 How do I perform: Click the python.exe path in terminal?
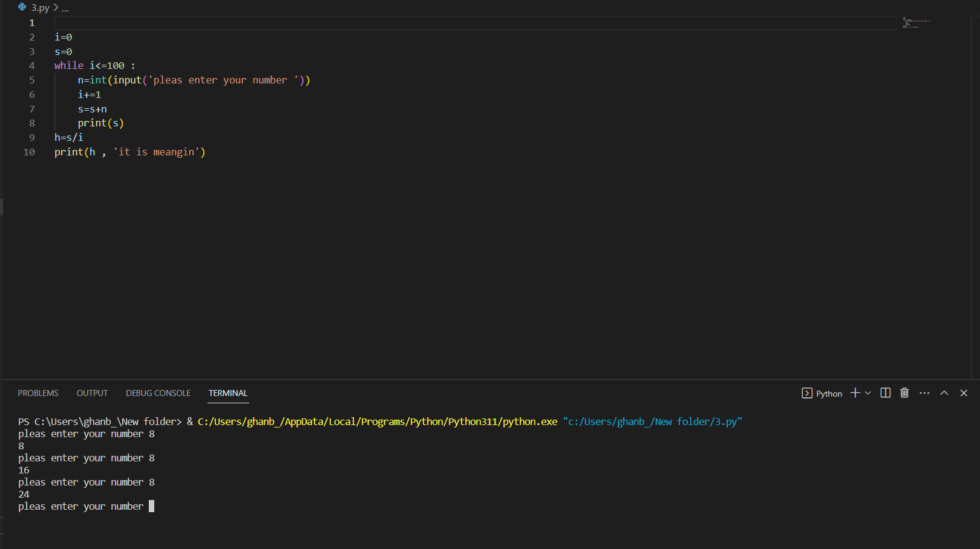pyautogui.click(x=377, y=422)
